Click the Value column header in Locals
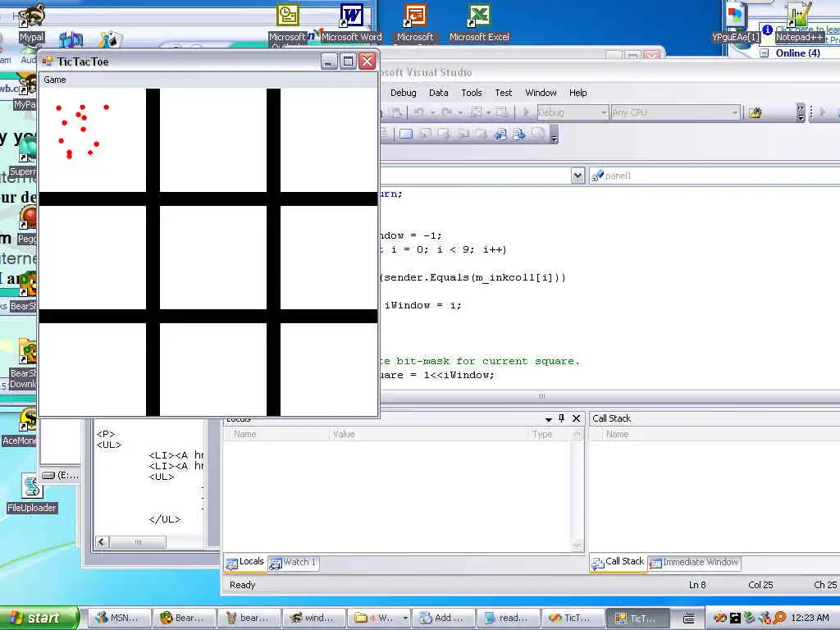The height and width of the screenshot is (630, 840). coord(428,435)
